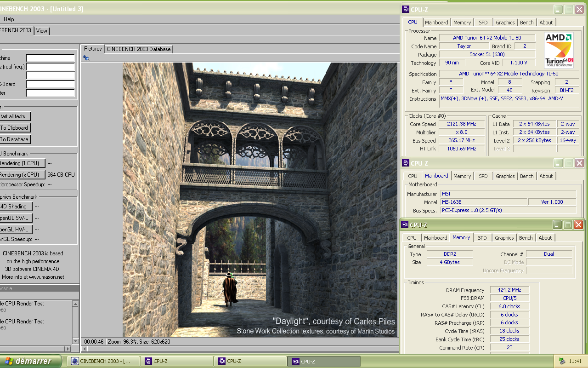Click the Code Name value Taylor
This screenshot has width=588, height=368.
coord(464,46)
